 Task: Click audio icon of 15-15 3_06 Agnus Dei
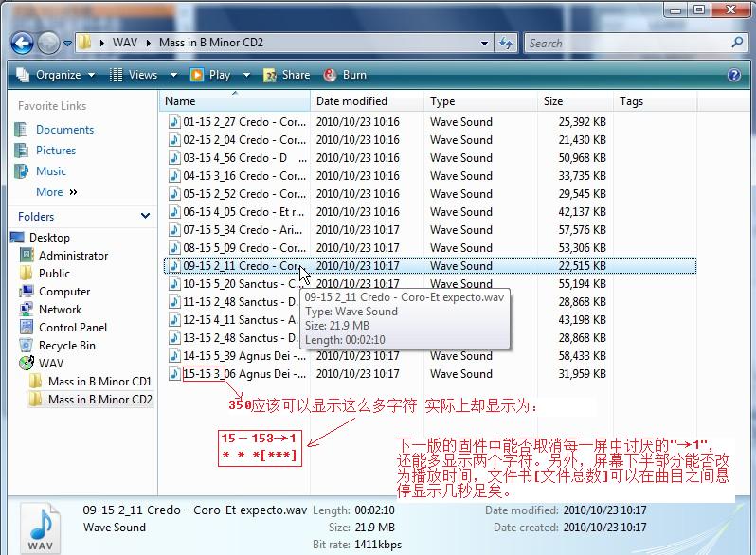(174, 374)
